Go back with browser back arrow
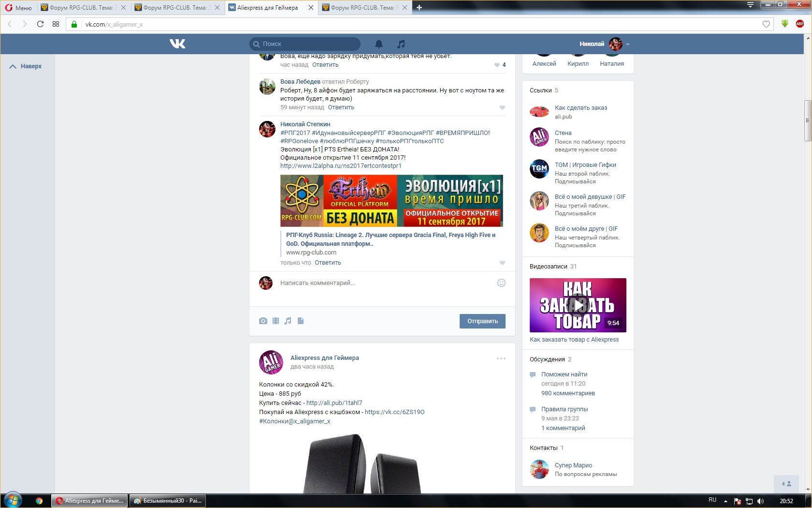Screen dimensions: 812x508 (x=10, y=24)
